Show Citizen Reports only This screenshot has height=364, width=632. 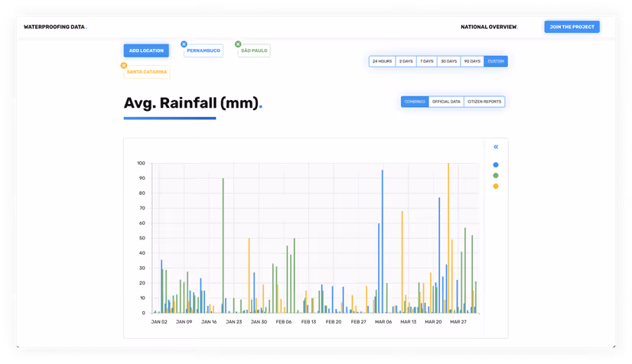[x=484, y=102]
